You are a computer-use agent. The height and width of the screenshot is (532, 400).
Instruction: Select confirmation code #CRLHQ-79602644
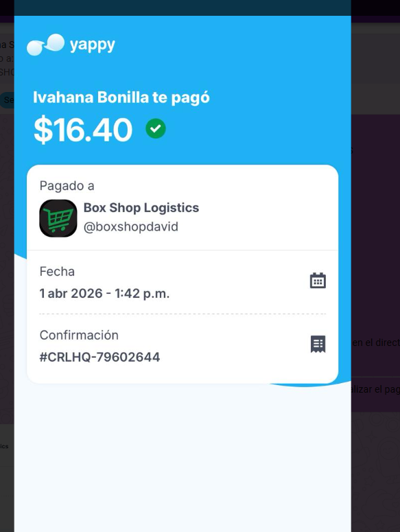click(99, 357)
